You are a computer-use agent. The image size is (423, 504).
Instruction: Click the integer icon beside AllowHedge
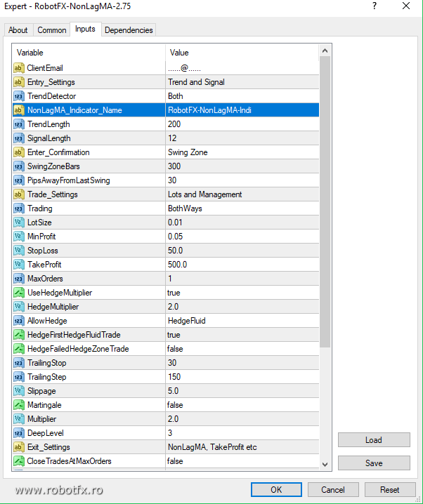click(19, 321)
